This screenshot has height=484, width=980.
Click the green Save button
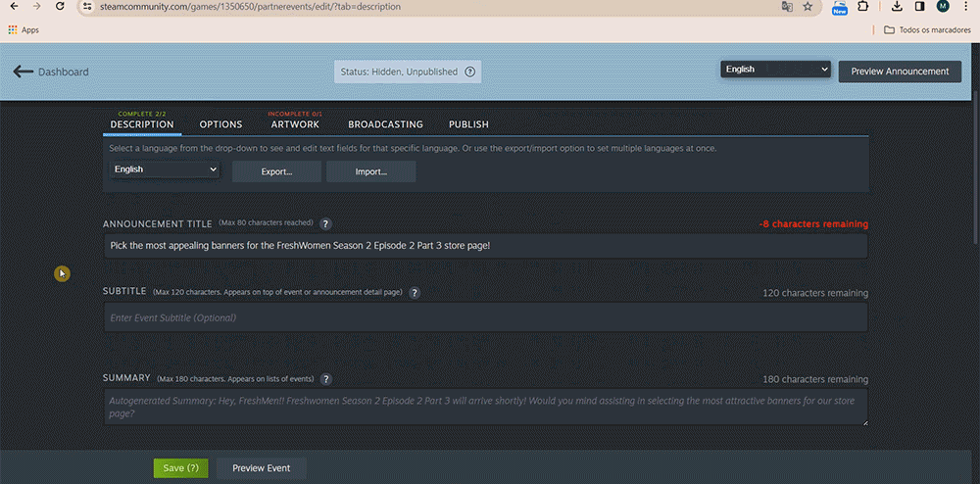pyautogui.click(x=180, y=468)
